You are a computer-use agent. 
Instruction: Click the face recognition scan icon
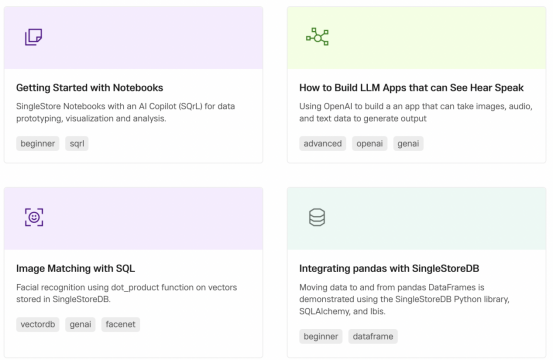[x=34, y=217]
